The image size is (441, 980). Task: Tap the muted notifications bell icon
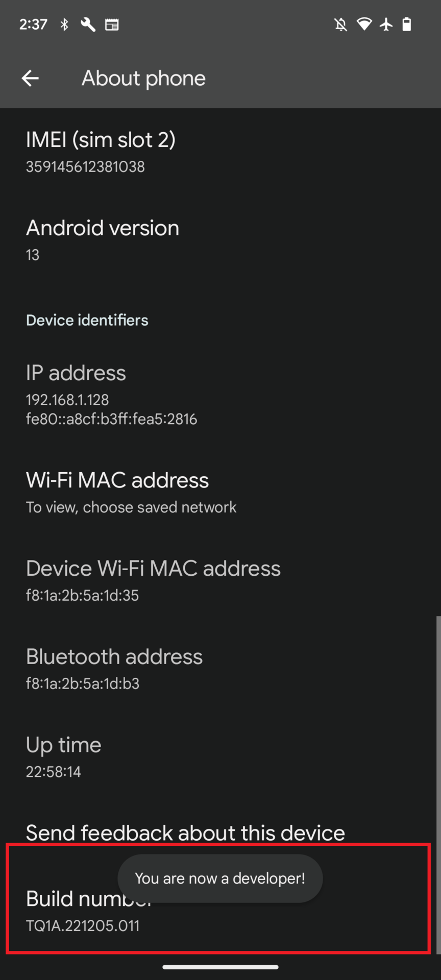pyautogui.click(x=340, y=24)
